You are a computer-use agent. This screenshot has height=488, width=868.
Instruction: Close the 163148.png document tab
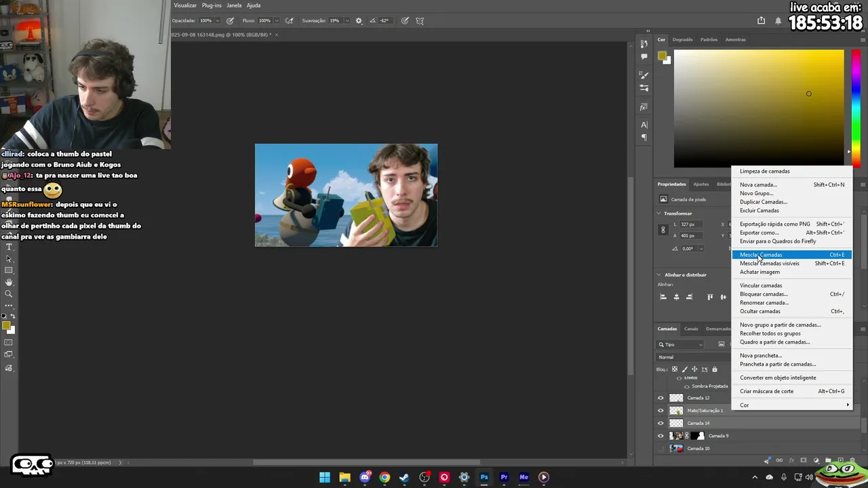click(277, 35)
